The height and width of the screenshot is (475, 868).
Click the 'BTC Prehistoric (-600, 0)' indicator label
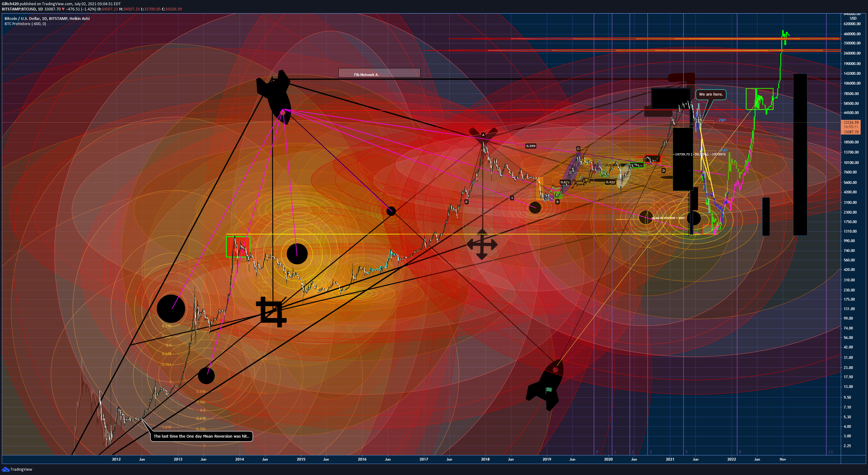tap(25, 24)
